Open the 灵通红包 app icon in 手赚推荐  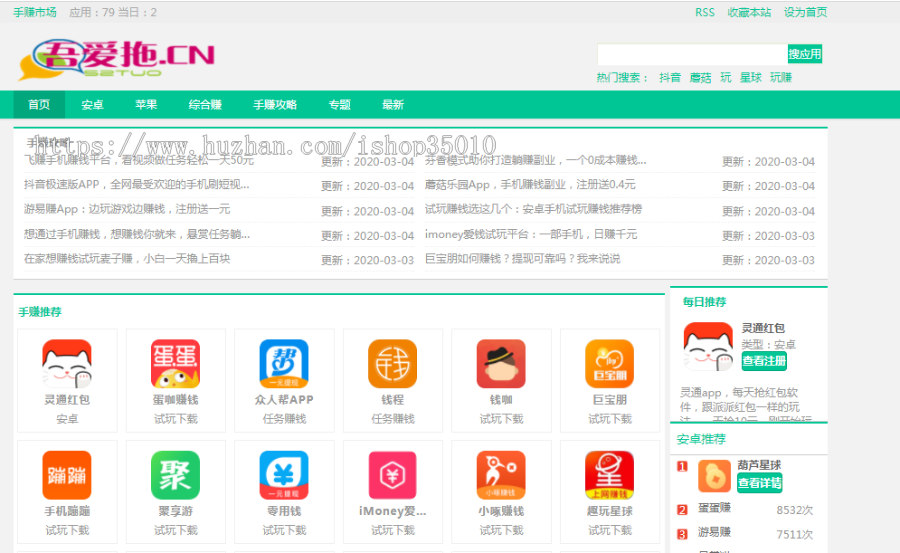tap(67, 363)
